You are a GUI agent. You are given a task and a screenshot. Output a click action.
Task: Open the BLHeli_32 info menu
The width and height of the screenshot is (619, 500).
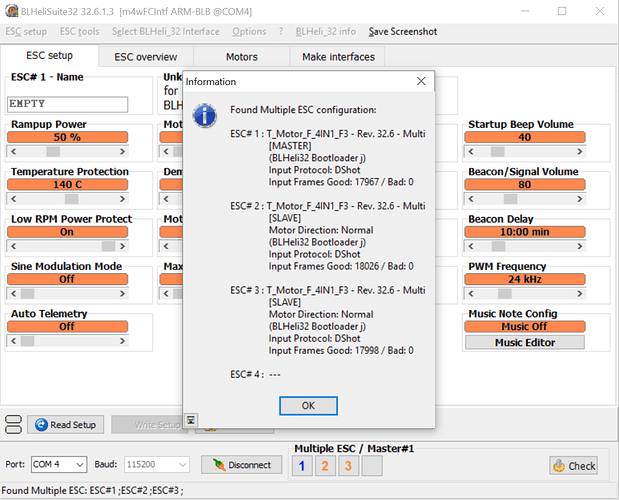point(326,32)
